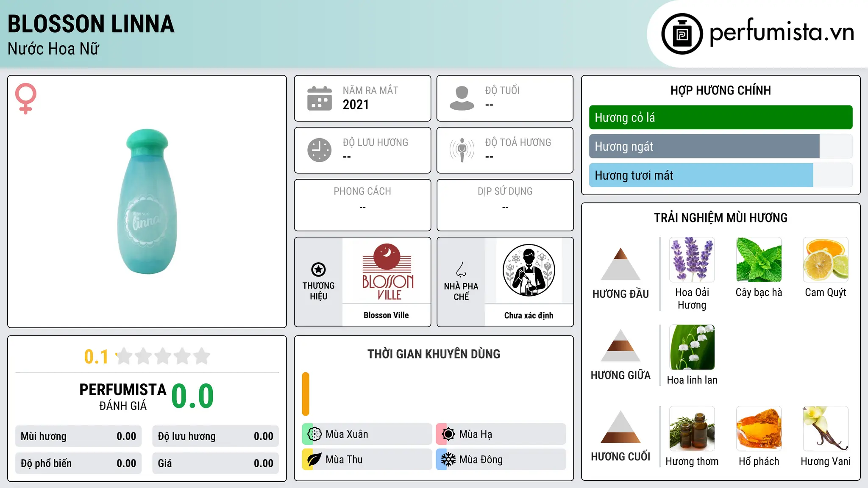868x488 pixels.
Task: Click the Perfumista đánh giá label
Action: pos(123,396)
